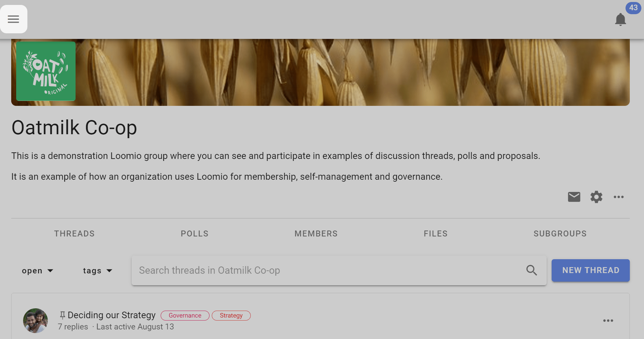Viewport: 644px width, 339px height.
Task: Expand the tags filter dropdown
Action: [x=98, y=271]
